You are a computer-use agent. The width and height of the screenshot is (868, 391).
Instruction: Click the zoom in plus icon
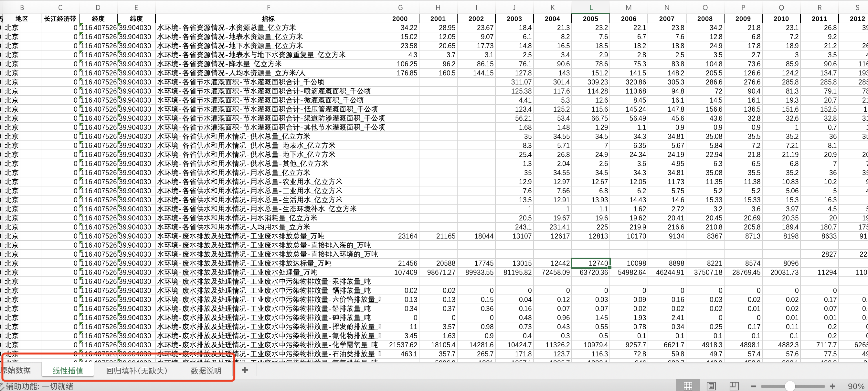pyautogui.click(x=832, y=386)
